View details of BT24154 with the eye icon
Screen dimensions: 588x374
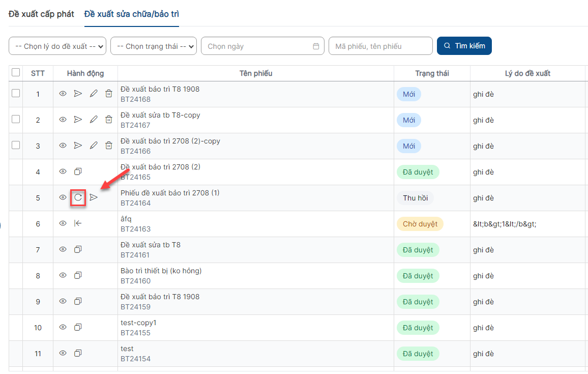63,353
